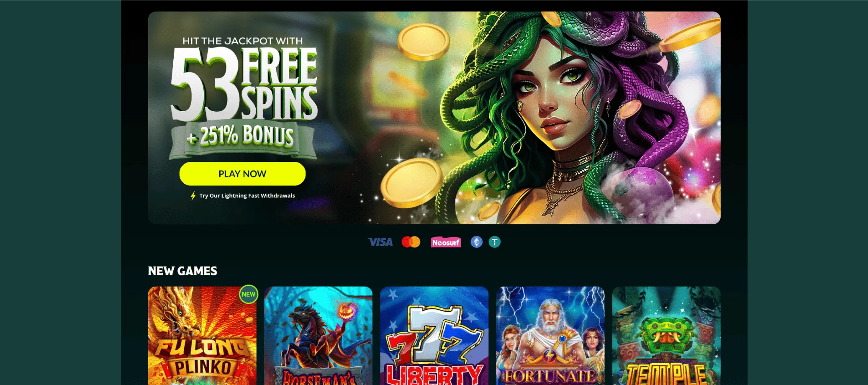
Task: Click the yellow PLAY NOW button
Action: tap(242, 174)
